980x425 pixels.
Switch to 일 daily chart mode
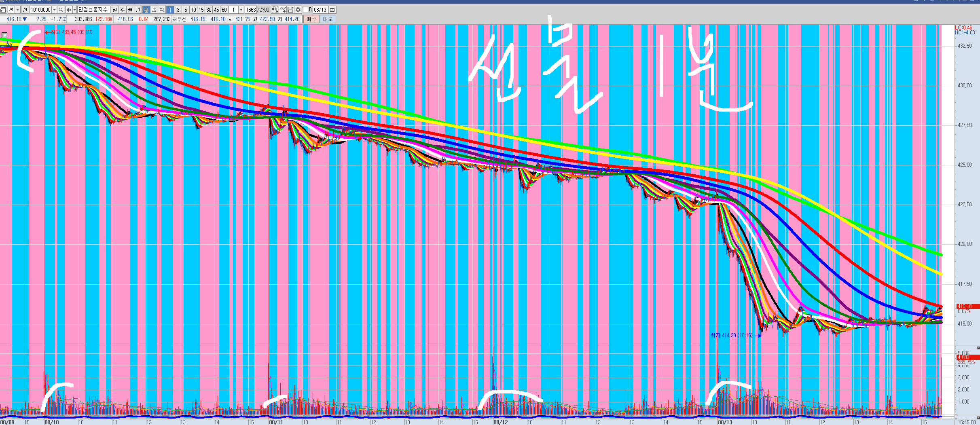pyautogui.click(x=114, y=10)
